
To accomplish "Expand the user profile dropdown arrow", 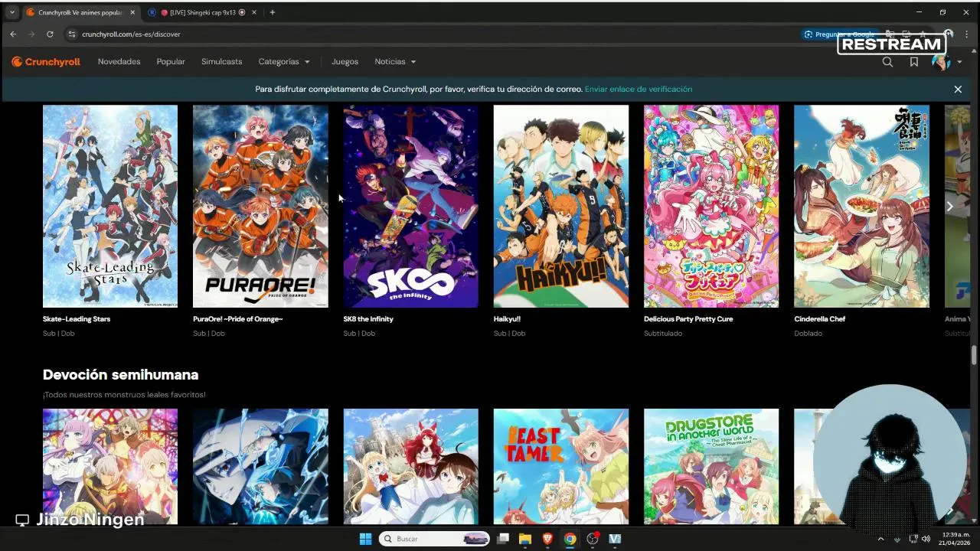I will coord(959,62).
